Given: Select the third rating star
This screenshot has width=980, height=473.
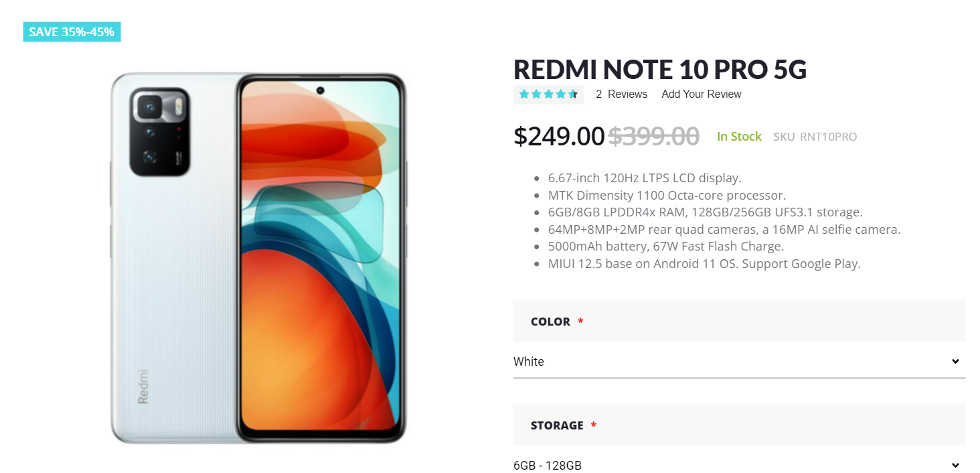Looking at the screenshot, I should pyautogui.click(x=548, y=94).
